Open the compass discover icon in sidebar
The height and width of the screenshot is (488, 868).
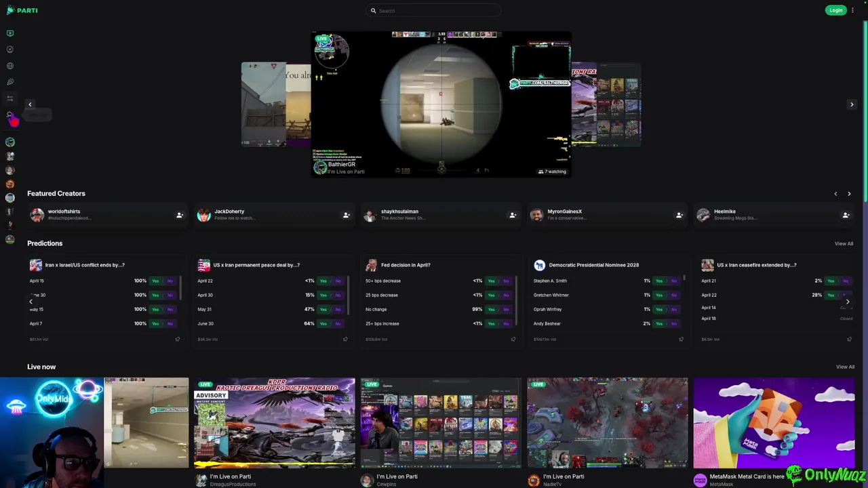coord(10,49)
